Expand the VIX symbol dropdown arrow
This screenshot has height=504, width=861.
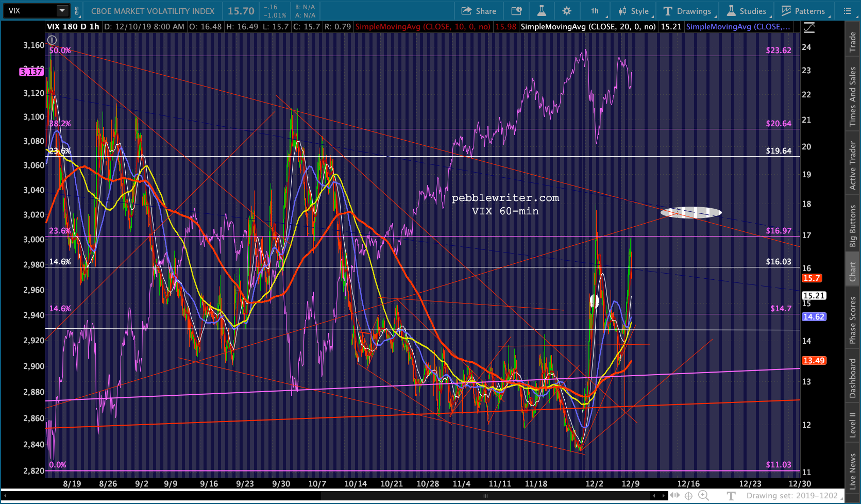[62, 10]
